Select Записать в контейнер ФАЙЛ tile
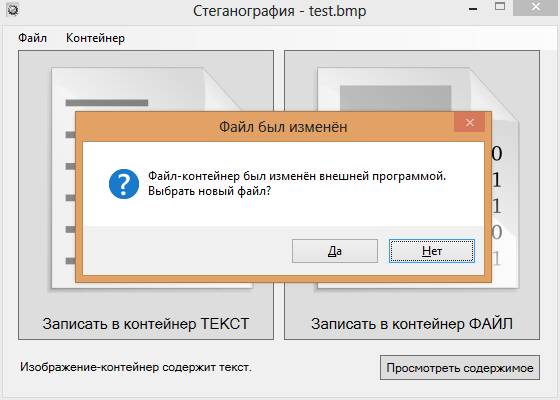The width and height of the screenshot is (560, 400). [412, 195]
